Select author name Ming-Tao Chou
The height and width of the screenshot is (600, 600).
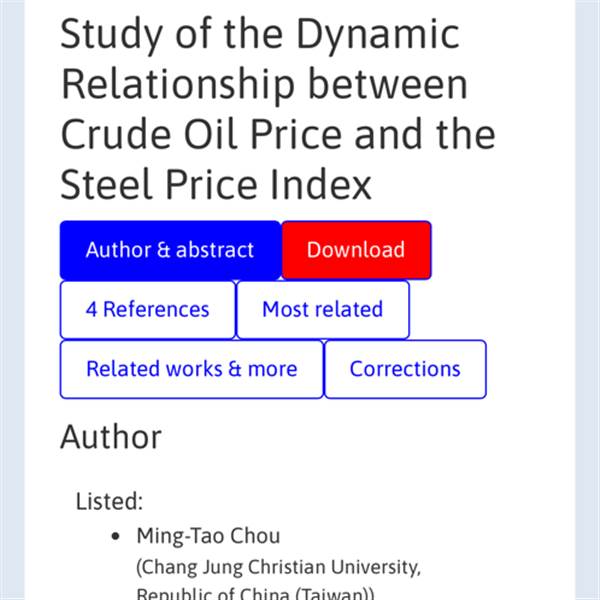[208, 536]
